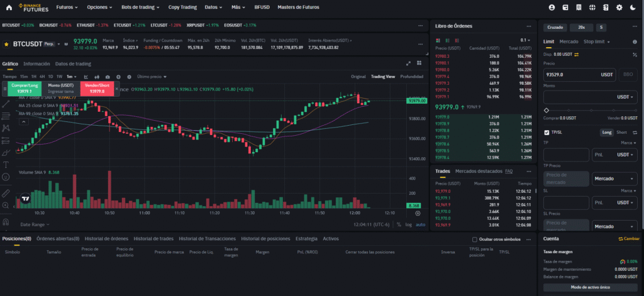Screen dimensions: 644x296
Task: Select the trend line drawing tool
Action: (x=6, y=104)
